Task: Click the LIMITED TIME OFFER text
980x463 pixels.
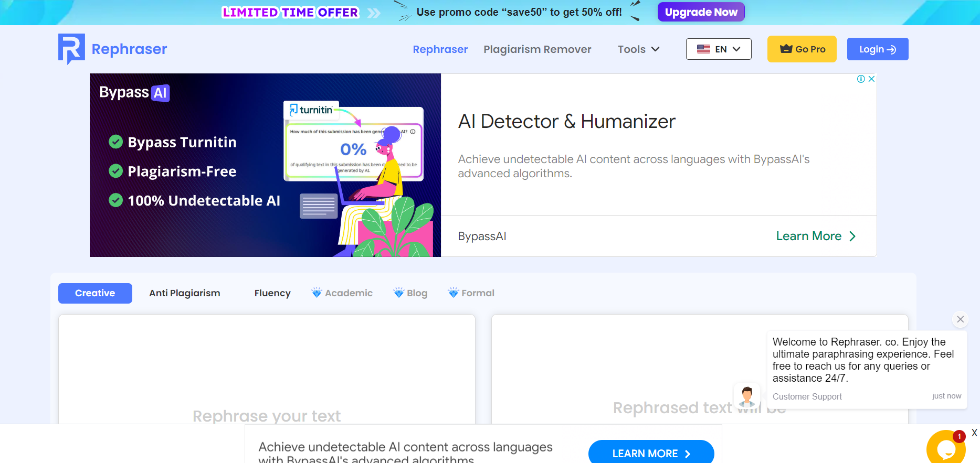Action: coord(290,13)
